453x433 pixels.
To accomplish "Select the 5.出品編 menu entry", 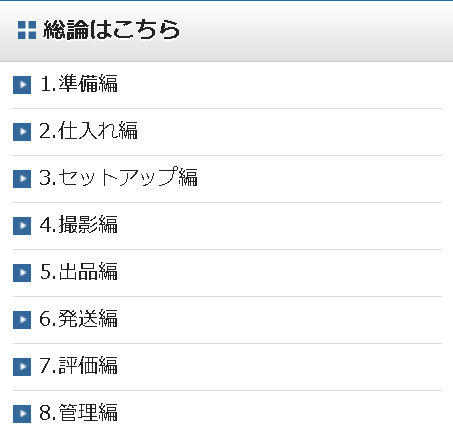I will (x=79, y=272).
